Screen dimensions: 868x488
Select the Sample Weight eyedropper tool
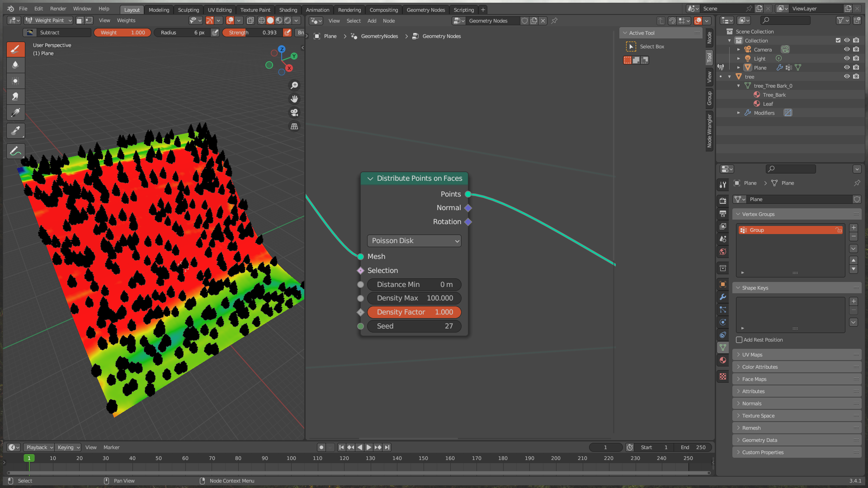tap(15, 131)
